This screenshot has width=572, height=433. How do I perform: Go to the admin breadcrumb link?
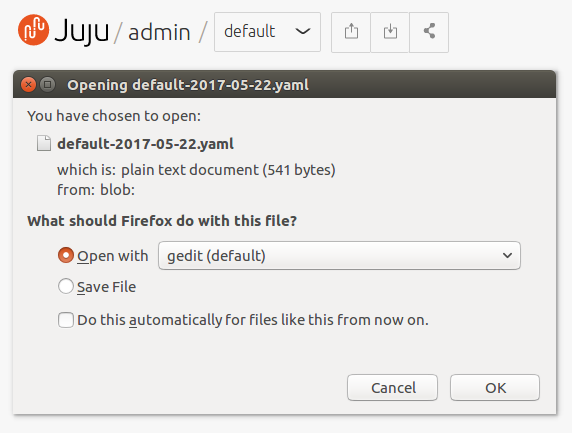click(159, 32)
